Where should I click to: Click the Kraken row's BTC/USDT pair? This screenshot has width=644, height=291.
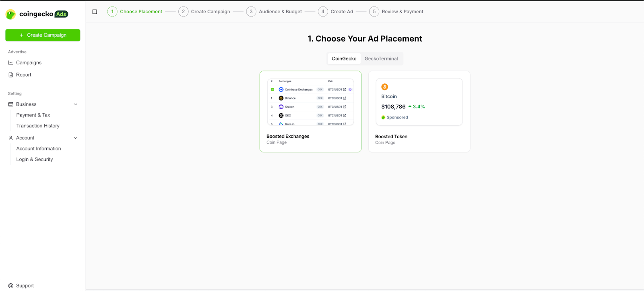point(335,107)
